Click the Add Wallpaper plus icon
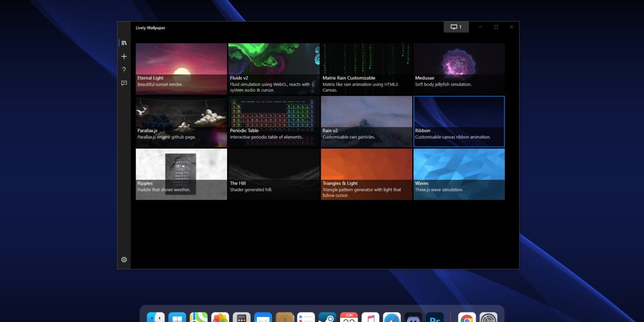The image size is (644, 322). coord(124,56)
